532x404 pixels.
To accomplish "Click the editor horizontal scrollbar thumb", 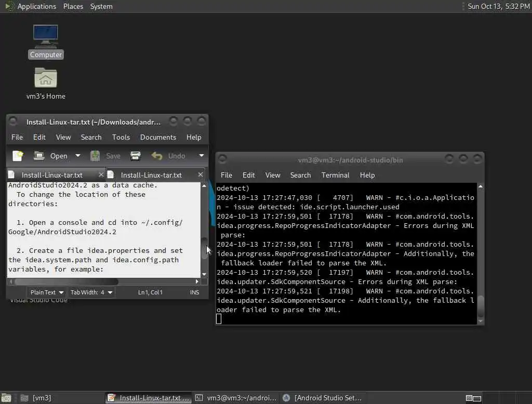I will [66, 281].
